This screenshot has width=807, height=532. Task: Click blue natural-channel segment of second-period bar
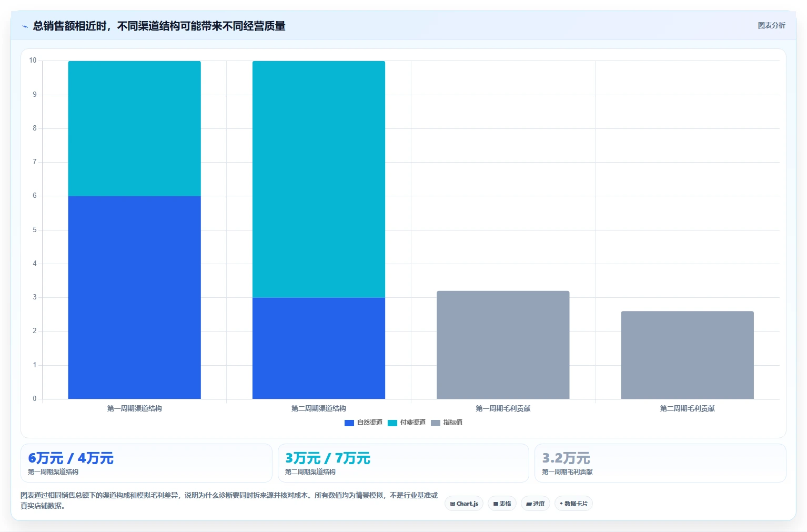pyautogui.click(x=319, y=348)
